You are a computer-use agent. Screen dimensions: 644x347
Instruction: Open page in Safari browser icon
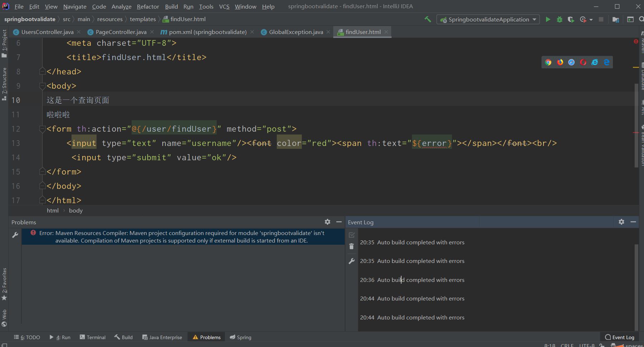coord(571,62)
